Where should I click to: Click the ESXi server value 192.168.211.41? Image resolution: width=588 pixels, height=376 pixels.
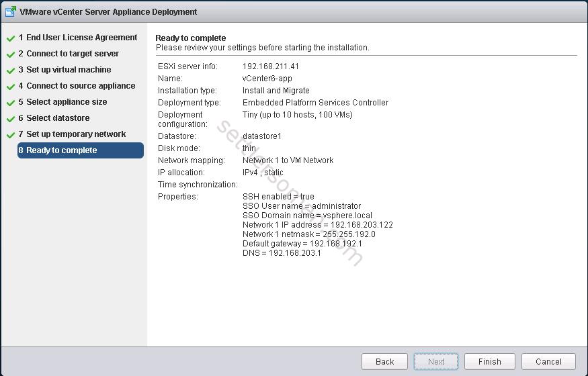point(271,66)
